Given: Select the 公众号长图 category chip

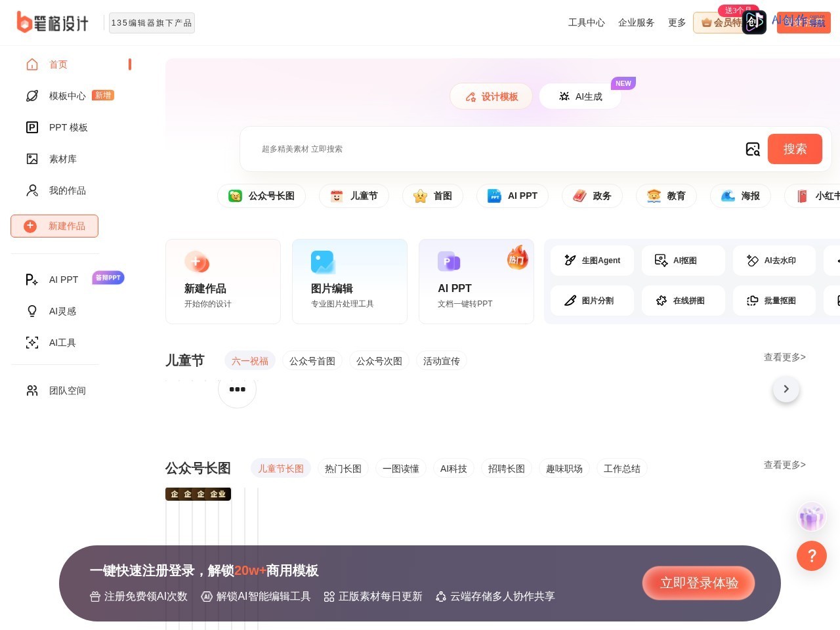Looking at the screenshot, I should tap(261, 196).
